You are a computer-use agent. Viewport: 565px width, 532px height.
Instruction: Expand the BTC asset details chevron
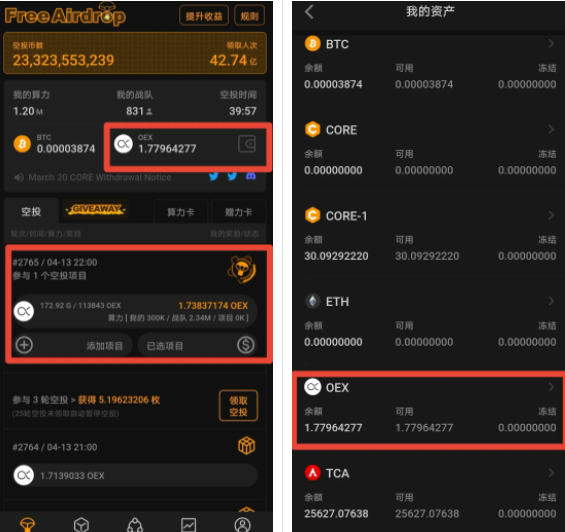551,44
